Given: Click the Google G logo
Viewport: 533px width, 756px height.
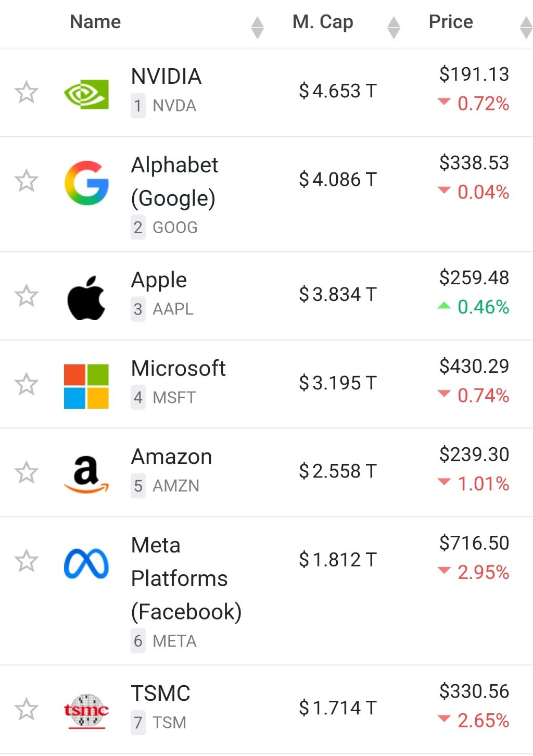Looking at the screenshot, I should pyautogui.click(x=86, y=183).
